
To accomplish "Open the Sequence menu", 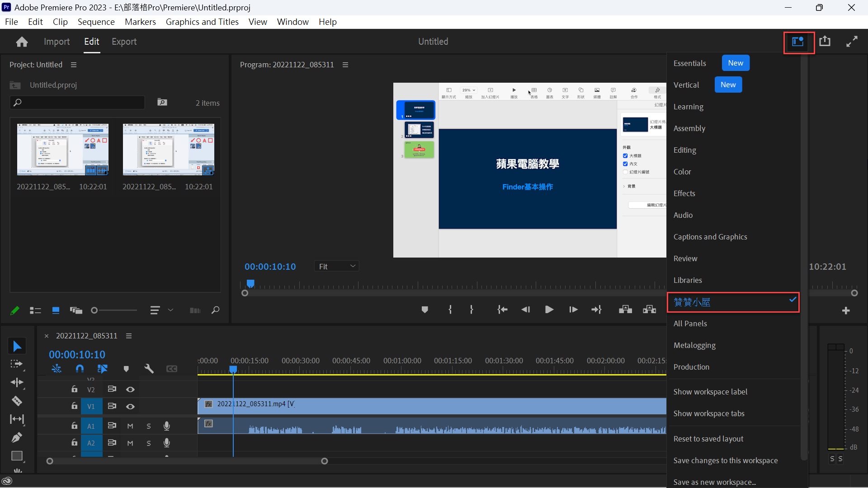I will point(96,22).
